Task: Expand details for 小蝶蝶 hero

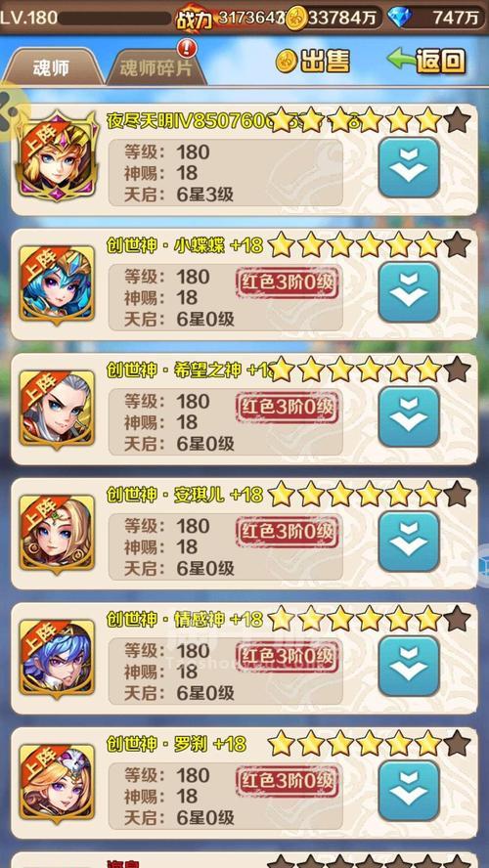Action: coord(409,291)
